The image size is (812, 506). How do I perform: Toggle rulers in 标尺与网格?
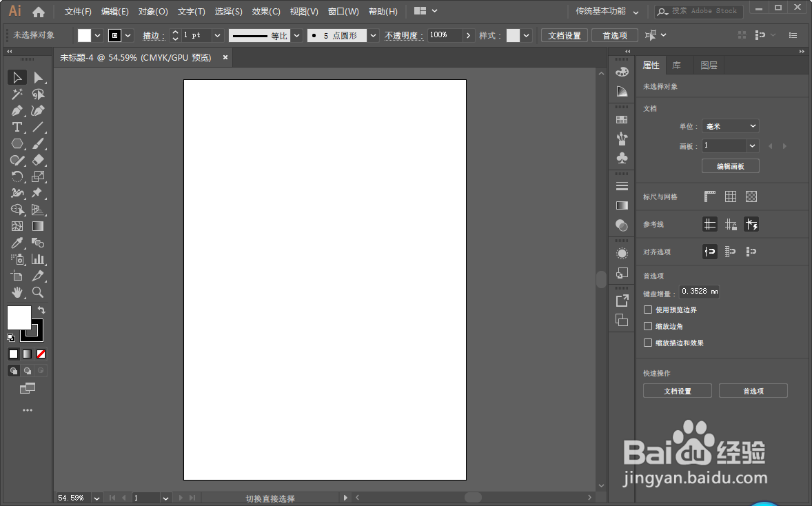click(x=710, y=196)
